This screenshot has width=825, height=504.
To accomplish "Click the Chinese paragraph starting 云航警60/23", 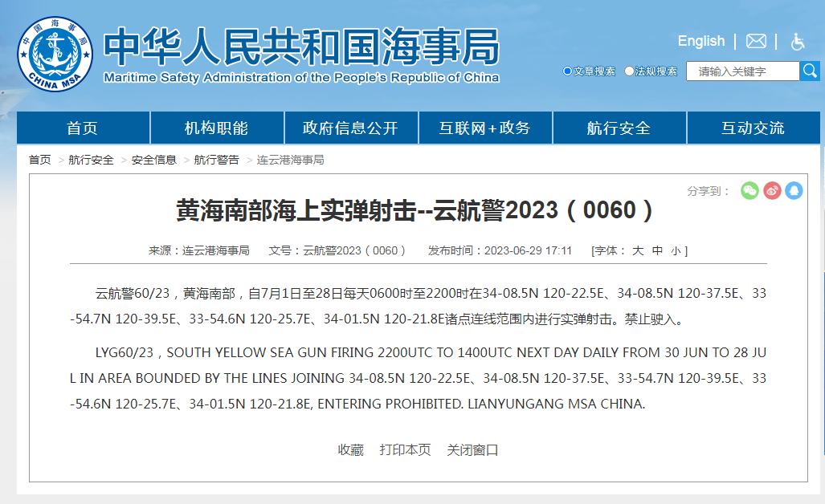I will [x=419, y=306].
